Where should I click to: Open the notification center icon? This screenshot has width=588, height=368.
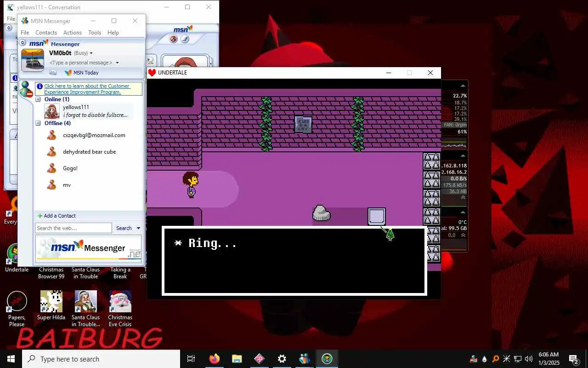(x=574, y=359)
